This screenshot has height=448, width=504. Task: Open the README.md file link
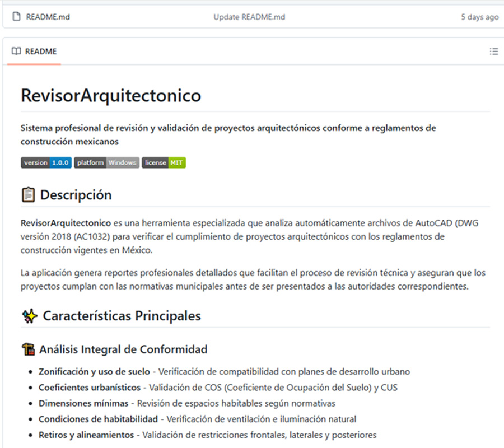(x=48, y=17)
